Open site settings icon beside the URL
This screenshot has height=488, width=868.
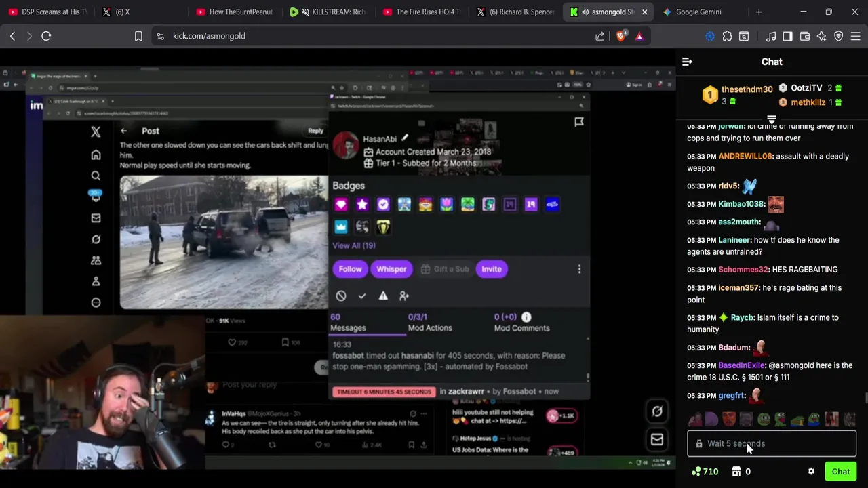[x=160, y=36]
